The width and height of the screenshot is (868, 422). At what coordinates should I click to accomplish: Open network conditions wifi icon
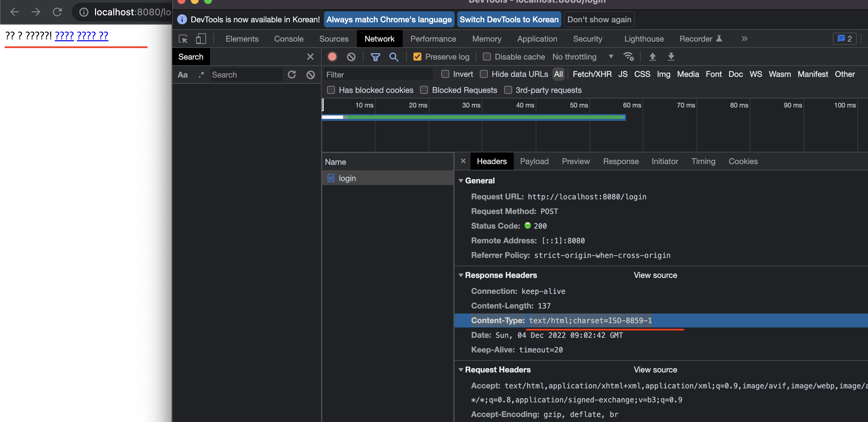[628, 57]
